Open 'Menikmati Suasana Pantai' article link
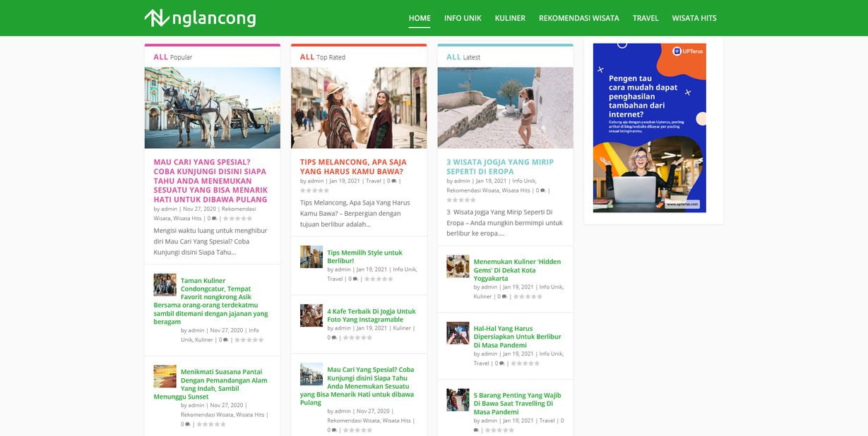868x436 pixels. [x=211, y=384]
